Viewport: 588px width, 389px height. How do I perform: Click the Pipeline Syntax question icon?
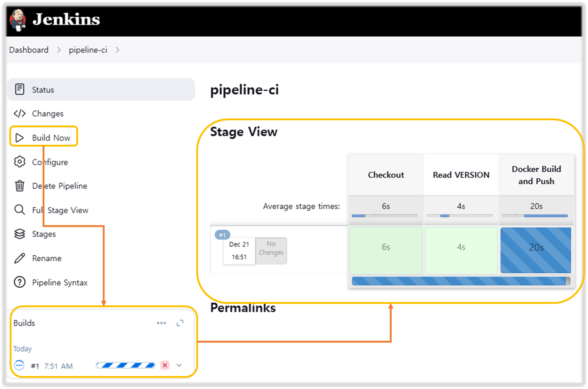[20, 282]
